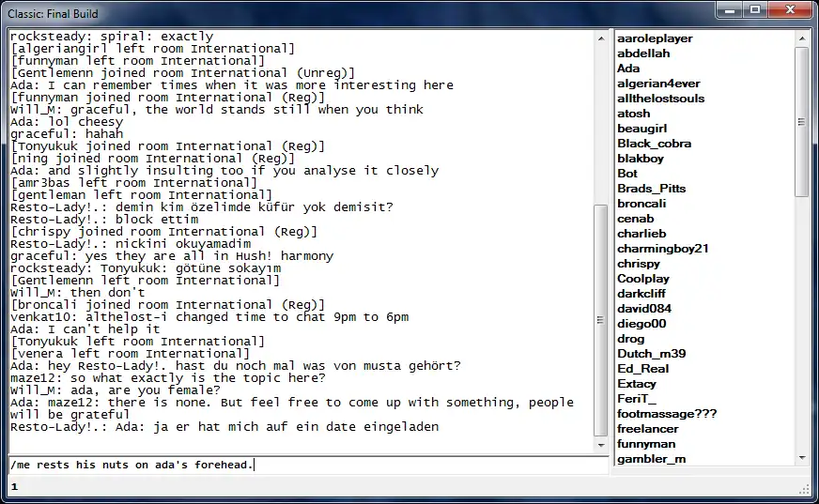Select user darkcliff in the list
The image size is (819, 504).
pos(641,294)
